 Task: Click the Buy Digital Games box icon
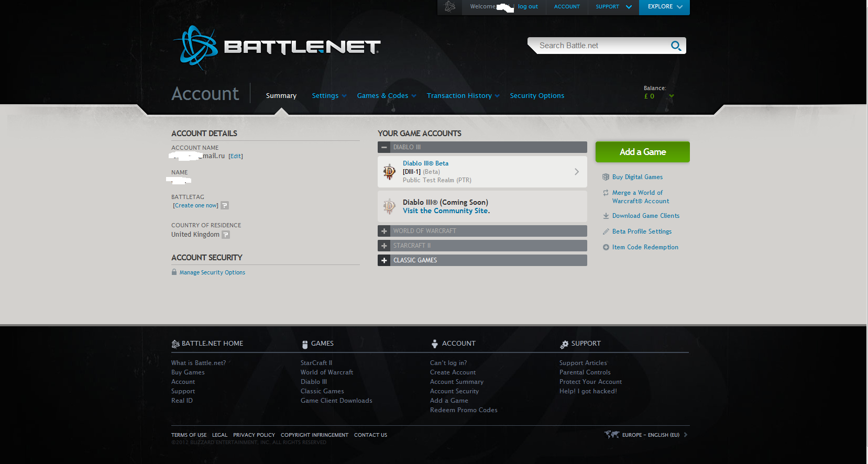click(x=606, y=177)
